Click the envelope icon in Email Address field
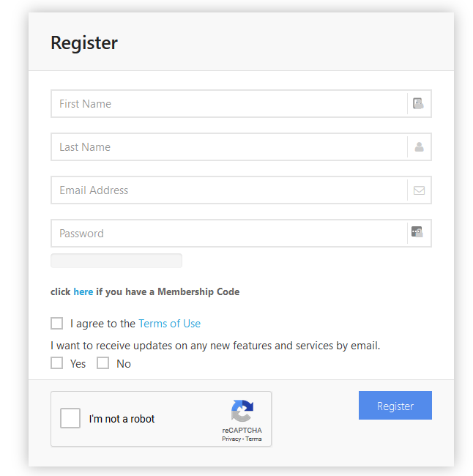This screenshot has height=476, width=473. click(420, 190)
